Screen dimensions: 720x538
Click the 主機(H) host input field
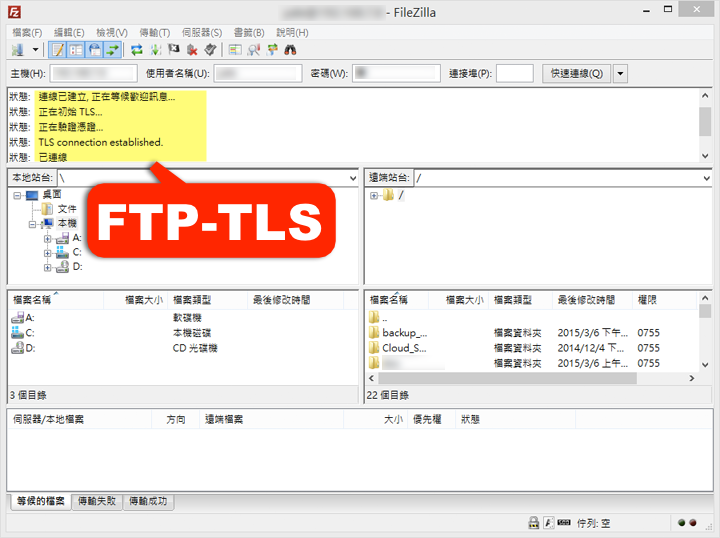94,73
